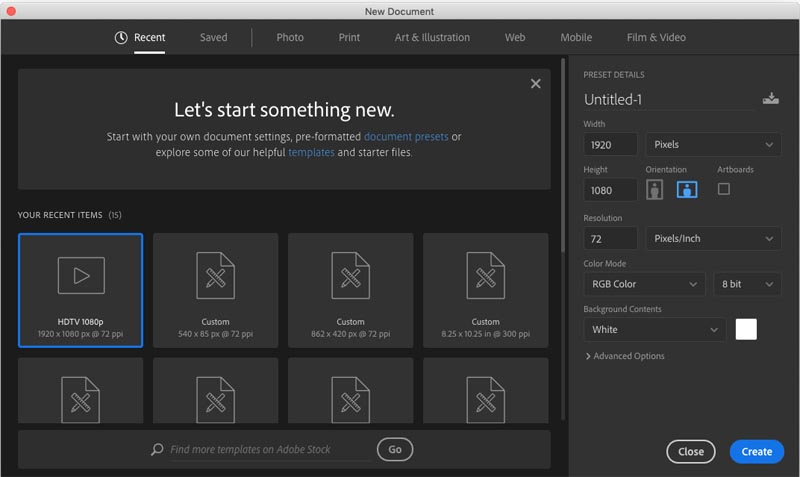Open the White background contents dropdown
The width and height of the screenshot is (800, 477).
(x=655, y=330)
